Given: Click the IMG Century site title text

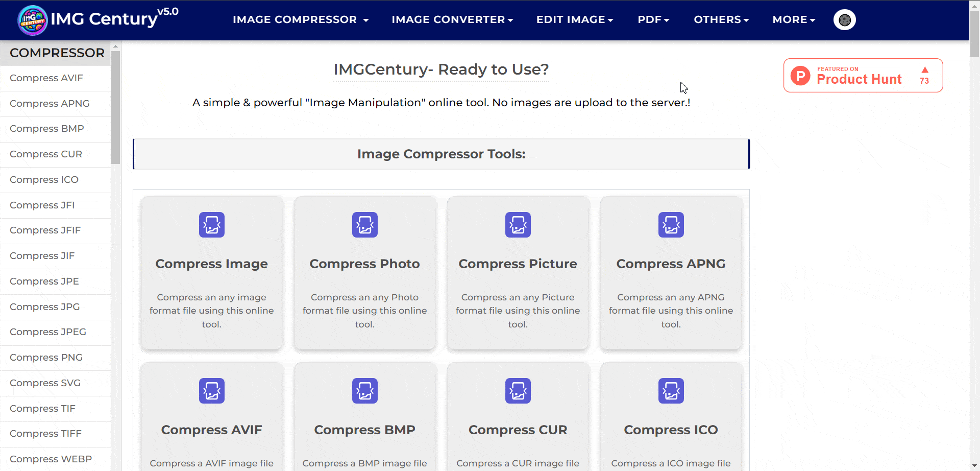Looking at the screenshot, I should click(104, 19).
